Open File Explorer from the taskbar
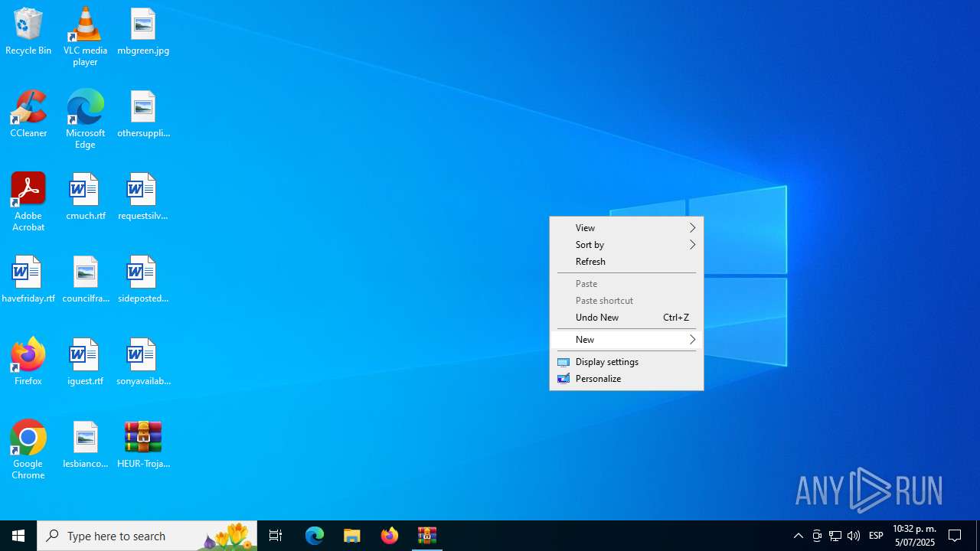The height and width of the screenshot is (551, 980). tap(352, 536)
